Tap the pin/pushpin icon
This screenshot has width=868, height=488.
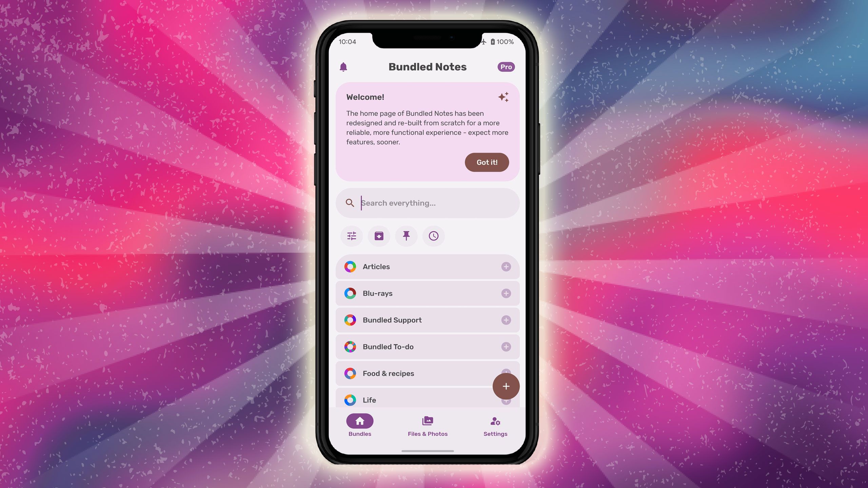coord(406,236)
